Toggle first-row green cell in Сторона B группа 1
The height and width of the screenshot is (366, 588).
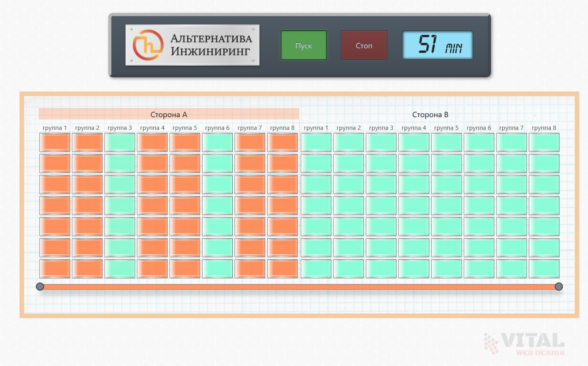[x=316, y=142]
